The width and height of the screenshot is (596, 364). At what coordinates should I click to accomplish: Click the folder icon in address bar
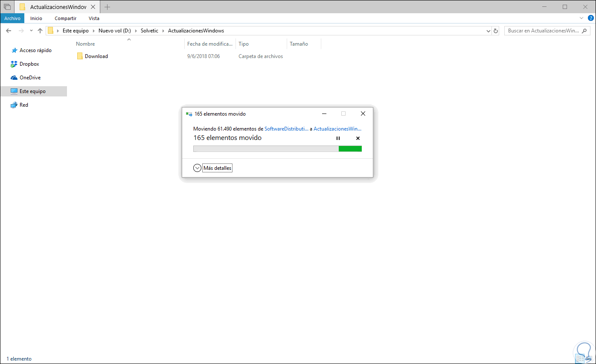(50, 31)
